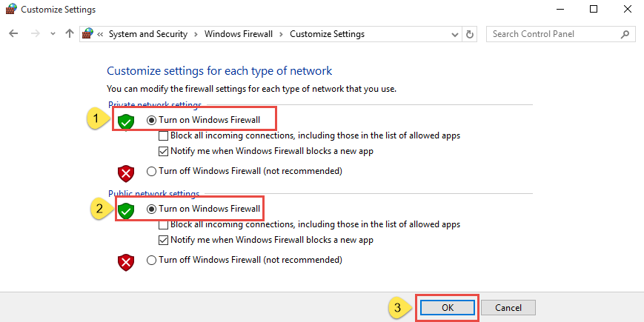Click the red shield under Private network

pyautogui.click(x=126, y=173)
